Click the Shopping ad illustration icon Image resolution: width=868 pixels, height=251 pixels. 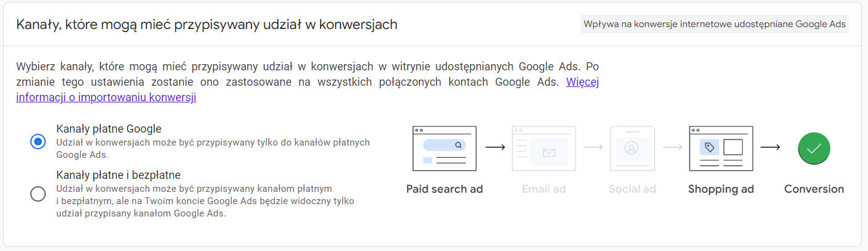pos(721,148)
